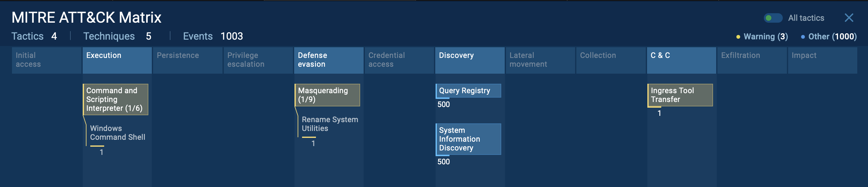This screenshot has width=868, height=187.
Task: Filter by Other (1000) severity
Action: [x=832, y=37]
